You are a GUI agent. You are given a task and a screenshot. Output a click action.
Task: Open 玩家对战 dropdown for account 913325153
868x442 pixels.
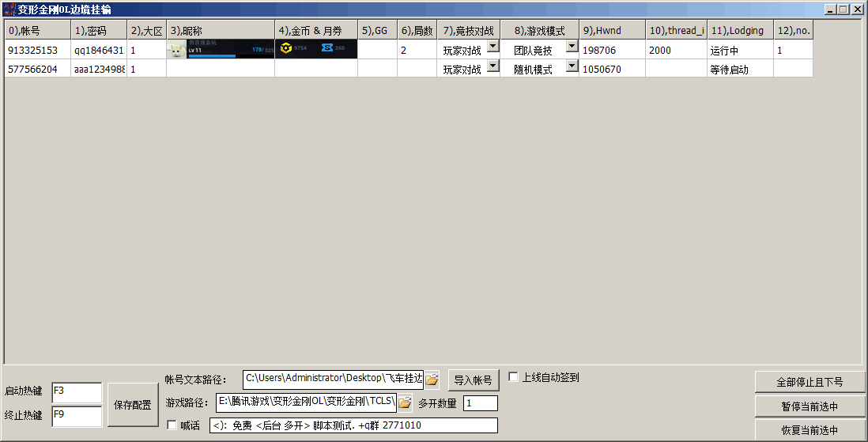tap(493, 47)
